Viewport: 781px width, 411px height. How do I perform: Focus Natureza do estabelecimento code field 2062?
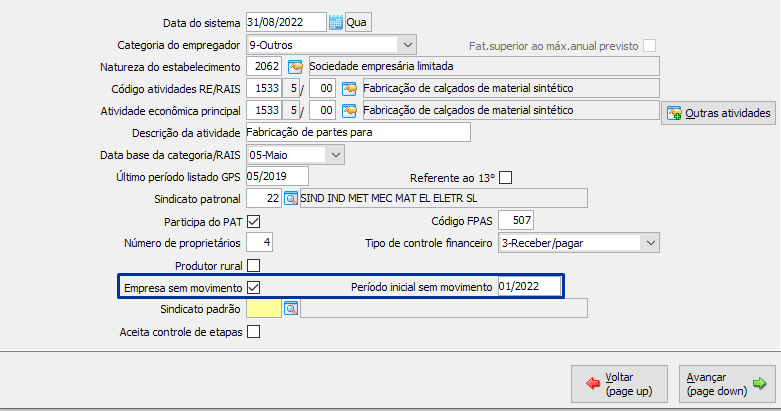(x=264, y=66)
